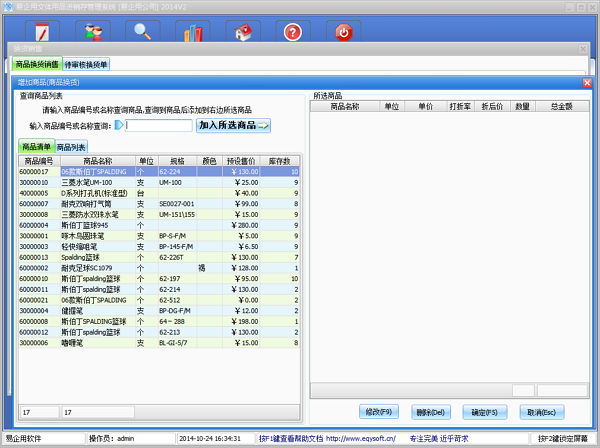600x448 pixels.
Task: Click the 确定(F5) button
Action: (484, 412)
